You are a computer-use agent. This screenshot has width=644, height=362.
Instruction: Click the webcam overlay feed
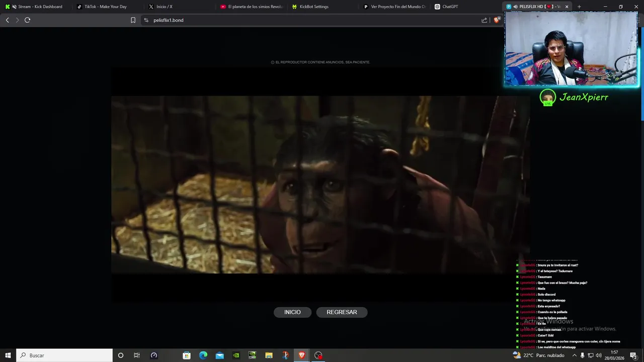point(572,49)
